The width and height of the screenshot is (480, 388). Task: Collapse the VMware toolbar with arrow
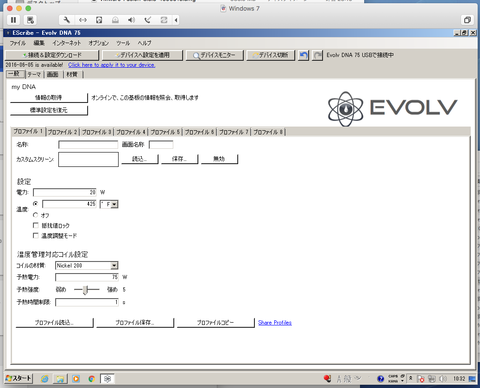176,20
